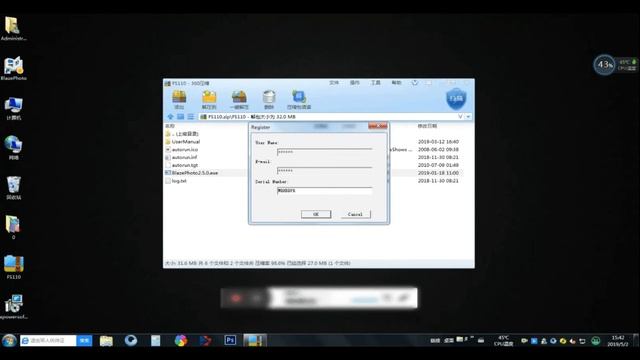Click the Extract To (解压到) toolbar icon
The height and width of the screenshot is (360, 640).
coord(209,99)
